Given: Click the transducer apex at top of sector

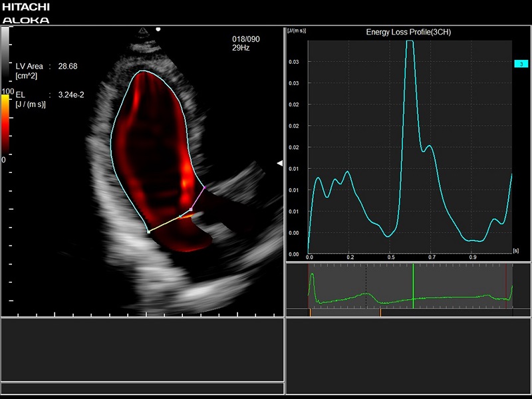Looking at the screenshot, I should (x=144, y=31).
